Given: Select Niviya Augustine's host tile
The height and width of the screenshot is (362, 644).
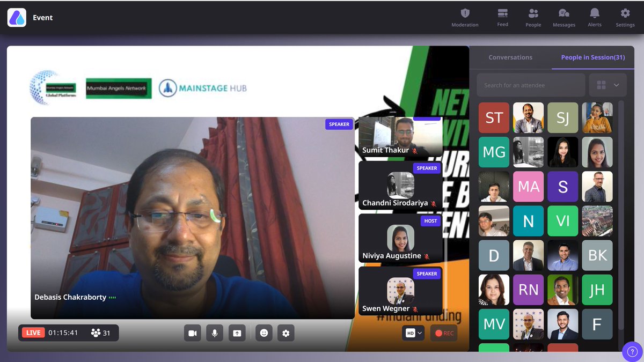Looking at the screenshot, I should pos(400,238).
